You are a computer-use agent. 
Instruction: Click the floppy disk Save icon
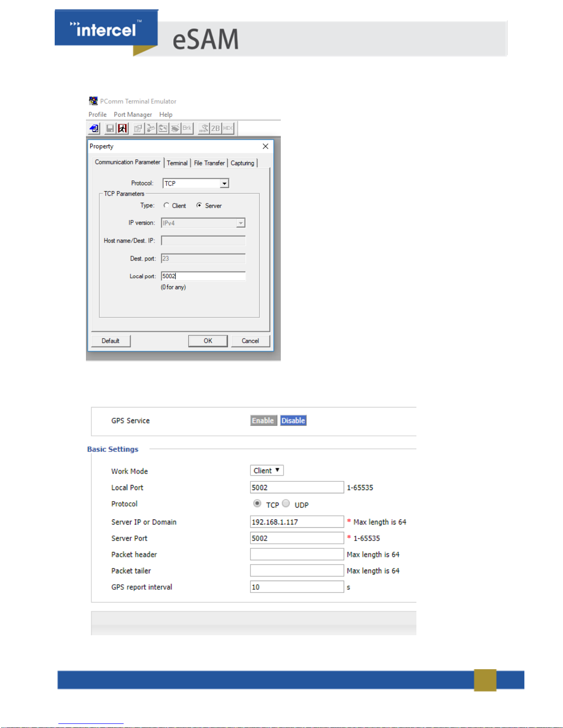tap(110, 129)
